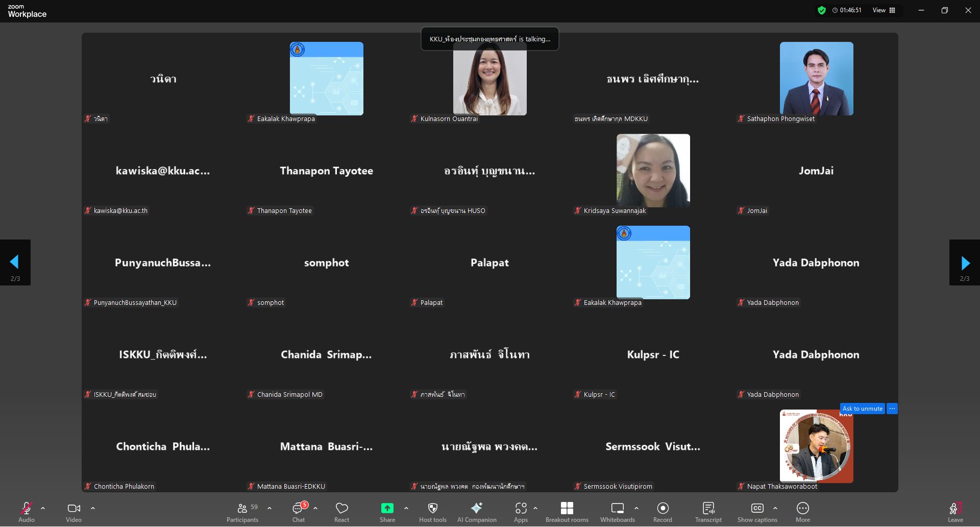Click Ask to unmute on Napat's tile
The image size is (980, 527).
tap(862, 409)
